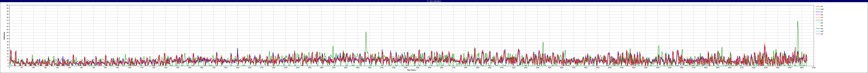Click the '100' y-axis tick label

coord(7,5)
